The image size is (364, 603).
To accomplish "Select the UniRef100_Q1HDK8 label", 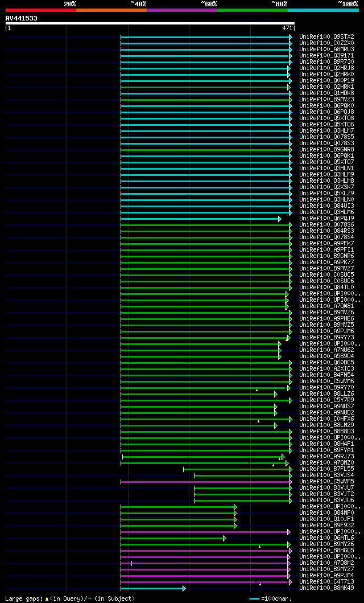I will (327, 93).
